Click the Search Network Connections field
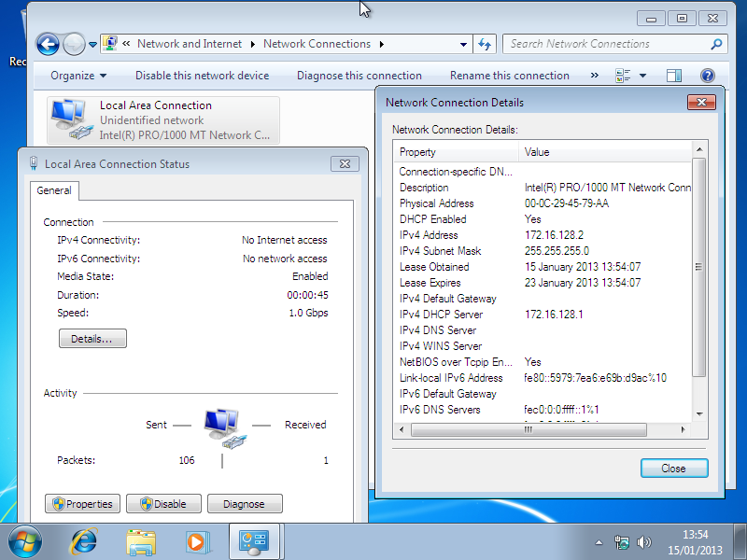The image size is (747, 560). [x=607, y=44]
